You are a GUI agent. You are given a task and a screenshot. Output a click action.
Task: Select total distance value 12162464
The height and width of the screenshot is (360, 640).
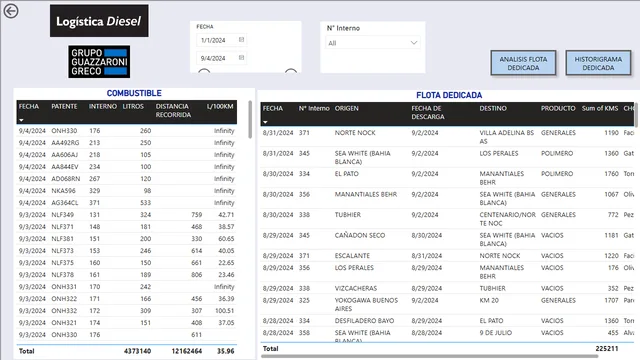pyautogui.click(x=187, y=351)
